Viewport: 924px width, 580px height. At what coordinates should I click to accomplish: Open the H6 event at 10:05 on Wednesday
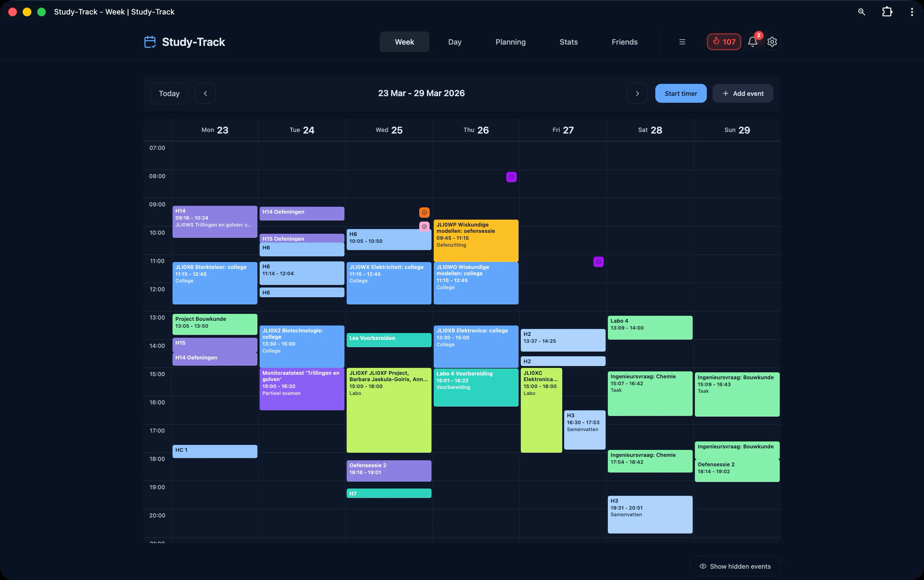389,239
